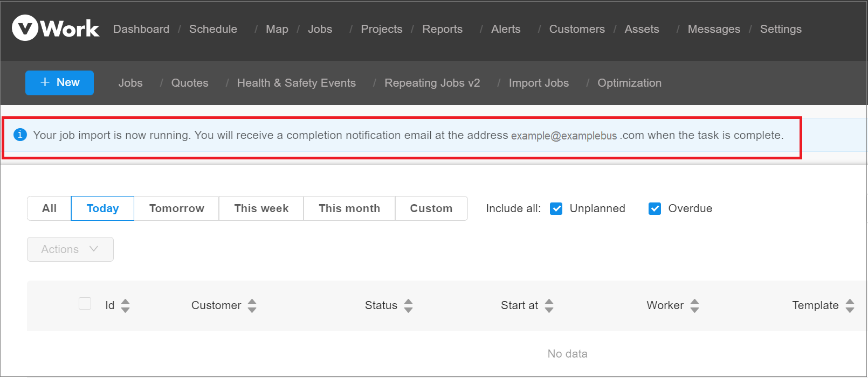
Task: Tick the select-all checkbox in table header
Action: [x=85, y=303]
